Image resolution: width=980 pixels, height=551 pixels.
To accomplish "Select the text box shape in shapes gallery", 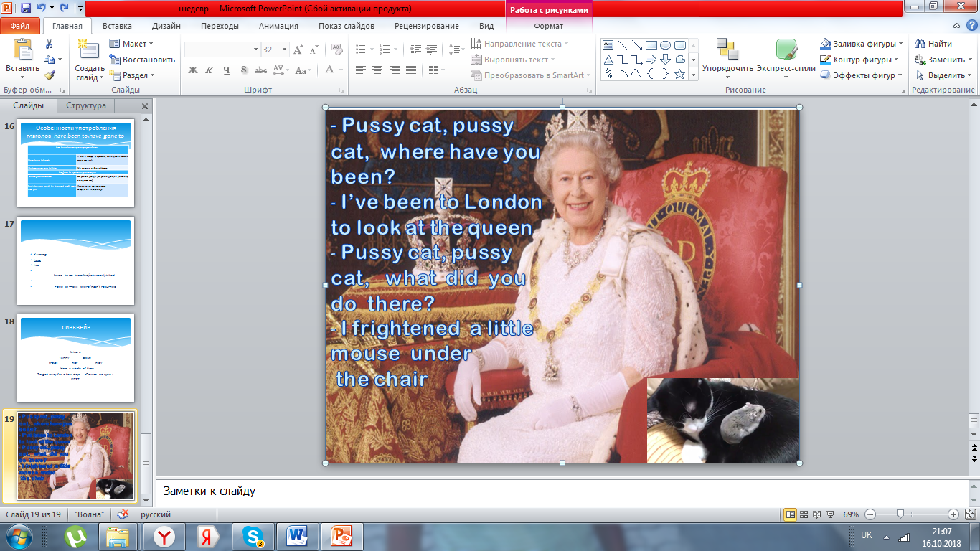I will 608,45.
